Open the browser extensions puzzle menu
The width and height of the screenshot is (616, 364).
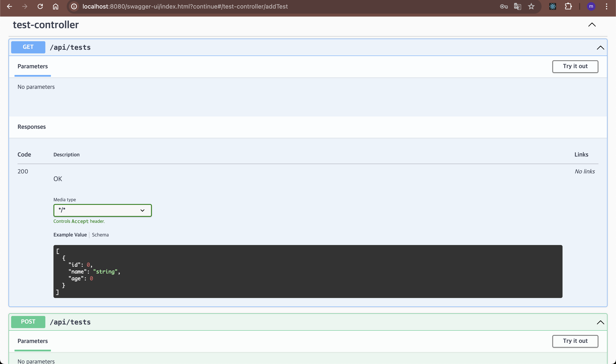(568, 6)
